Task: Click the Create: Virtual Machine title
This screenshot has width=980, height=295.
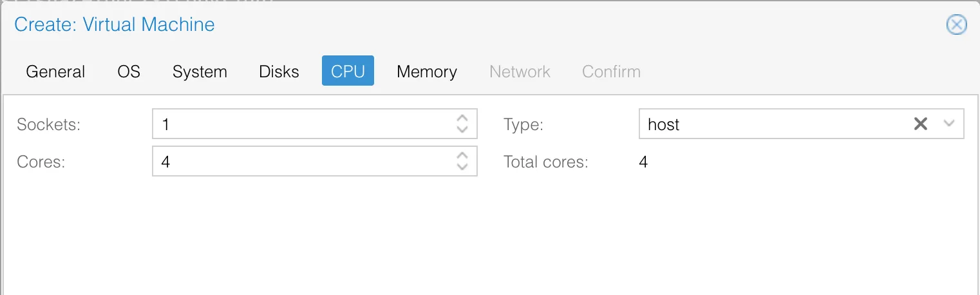Action: tap(115, 25)
